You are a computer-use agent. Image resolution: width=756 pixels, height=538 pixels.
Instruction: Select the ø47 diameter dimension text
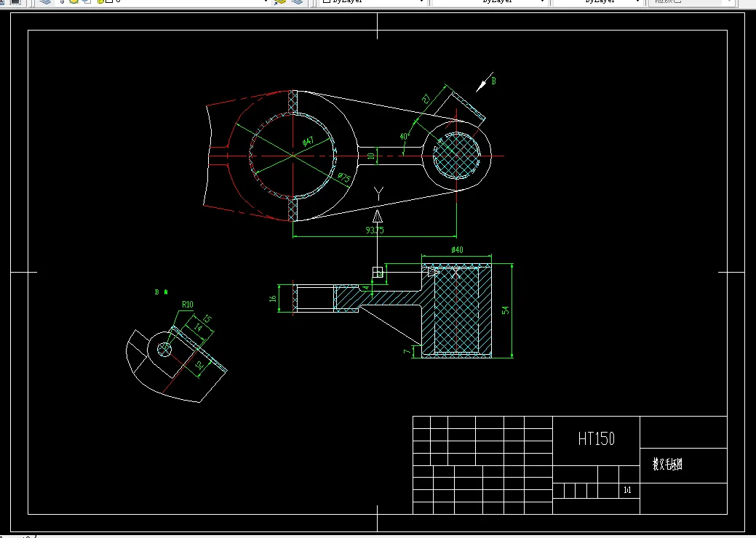(x=308, y=141)
